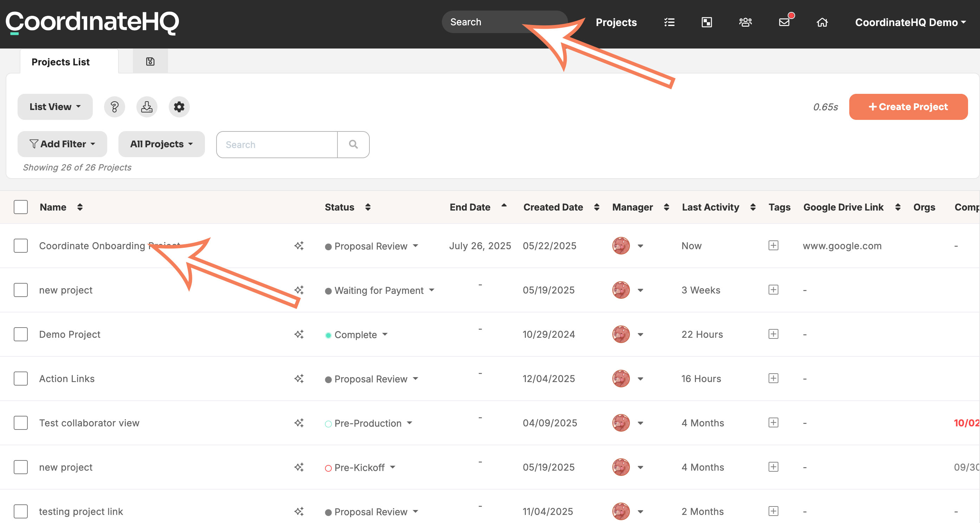
Task: Sort by Name column arrows
Action: pyautogui.click(x=80, y=207)
